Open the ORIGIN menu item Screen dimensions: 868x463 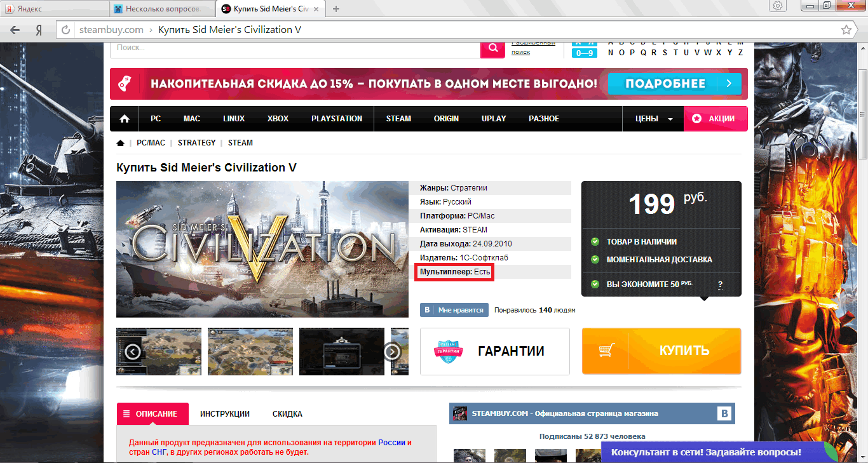tap(446, 119)
